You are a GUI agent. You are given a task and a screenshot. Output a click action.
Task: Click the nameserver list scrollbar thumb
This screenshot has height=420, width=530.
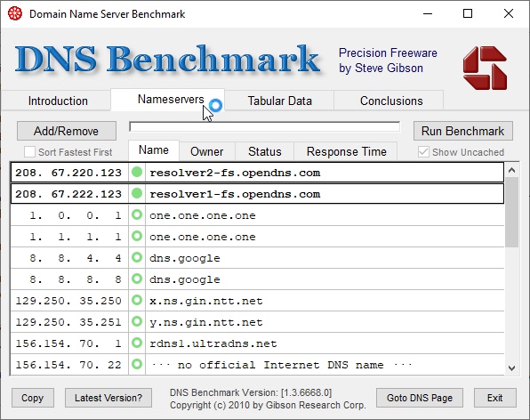click(511, 212)
